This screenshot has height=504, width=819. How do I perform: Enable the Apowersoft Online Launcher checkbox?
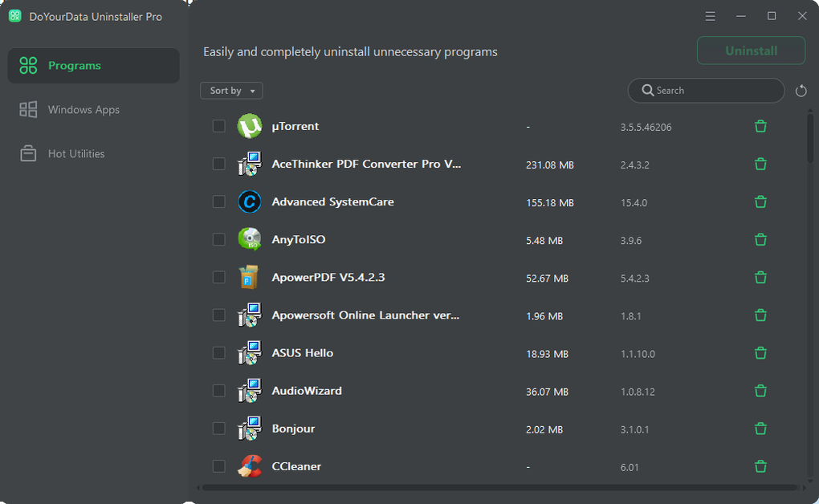(219, 315)
